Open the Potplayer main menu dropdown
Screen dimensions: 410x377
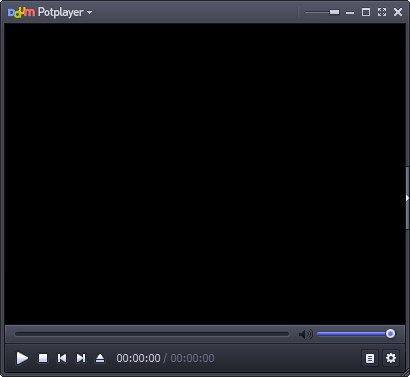(65, 12)
